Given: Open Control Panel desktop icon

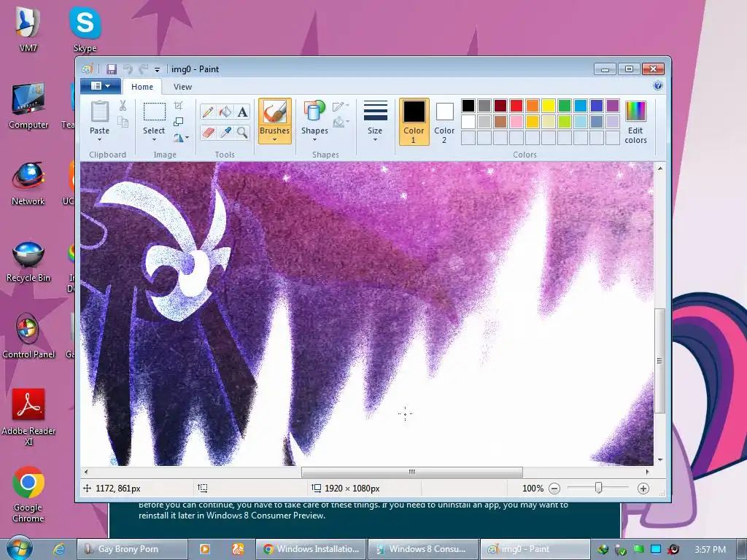Looking at the screenshot, I should tap(28, 336).
